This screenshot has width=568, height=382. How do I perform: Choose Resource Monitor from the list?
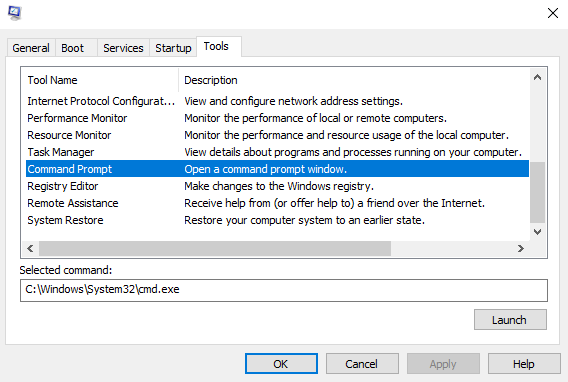point(277,135)
